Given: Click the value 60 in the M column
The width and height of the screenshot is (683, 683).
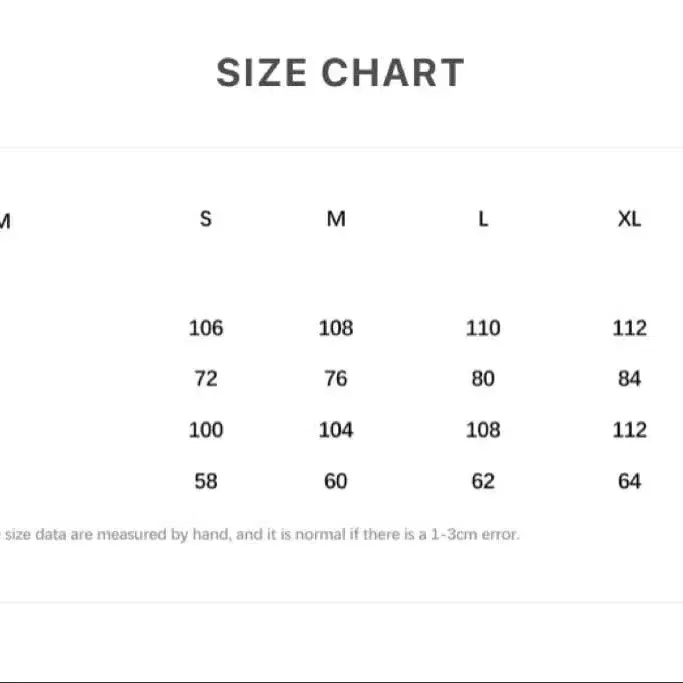Looking at the screenshot, I should (336, 481).
